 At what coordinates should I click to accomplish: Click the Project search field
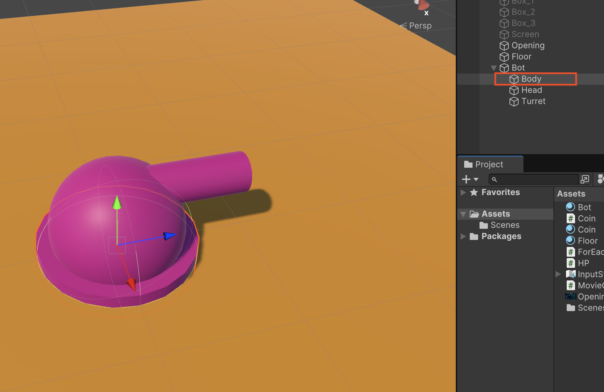(534, 179)
